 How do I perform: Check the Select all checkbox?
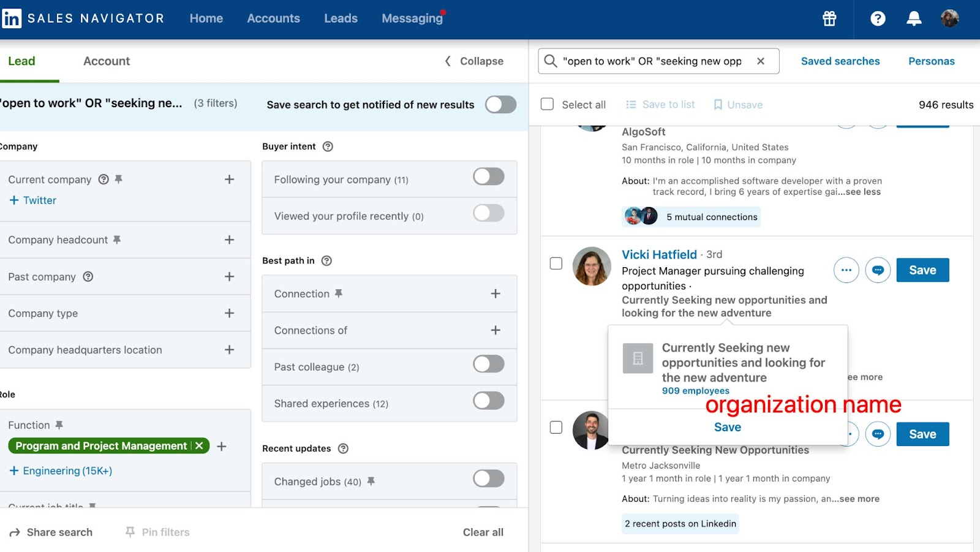click(547, 104)
